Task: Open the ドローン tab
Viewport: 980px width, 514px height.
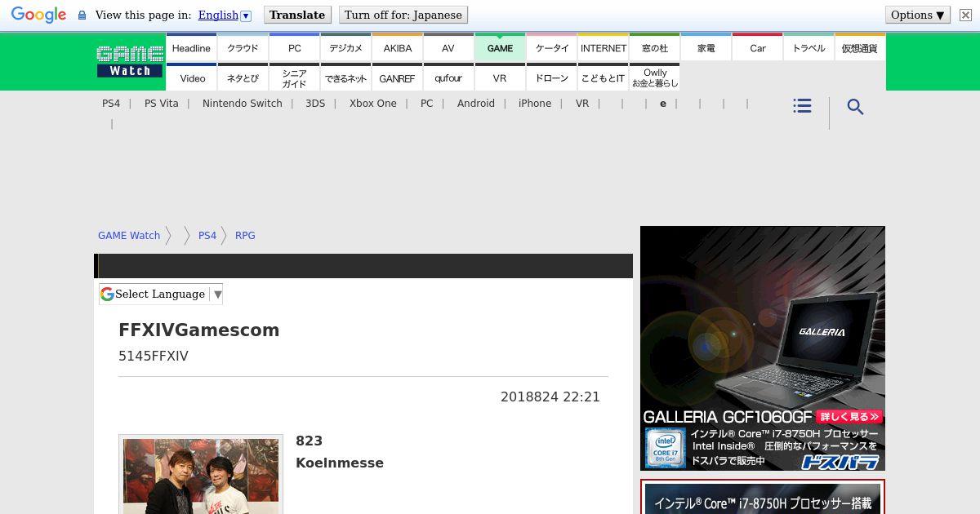Action: 551,78
